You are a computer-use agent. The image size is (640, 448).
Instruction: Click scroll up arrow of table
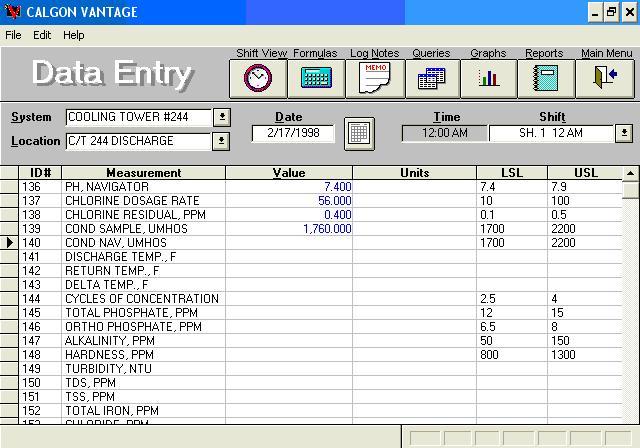(631, 173)
